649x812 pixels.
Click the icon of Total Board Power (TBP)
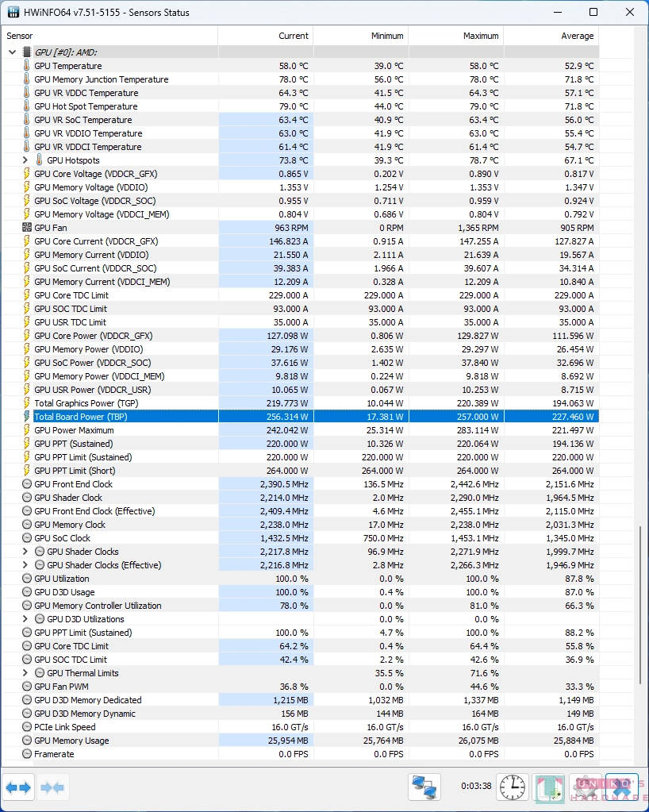tap(27, 417)
